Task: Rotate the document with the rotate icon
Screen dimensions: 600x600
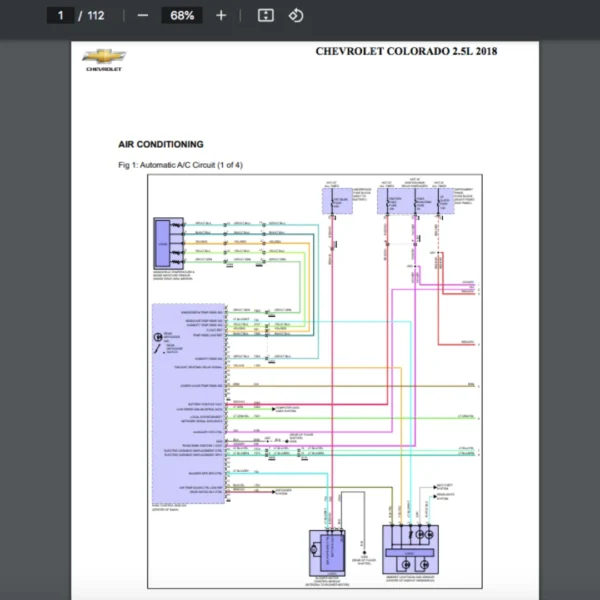Action: click(x=295, y=15)
